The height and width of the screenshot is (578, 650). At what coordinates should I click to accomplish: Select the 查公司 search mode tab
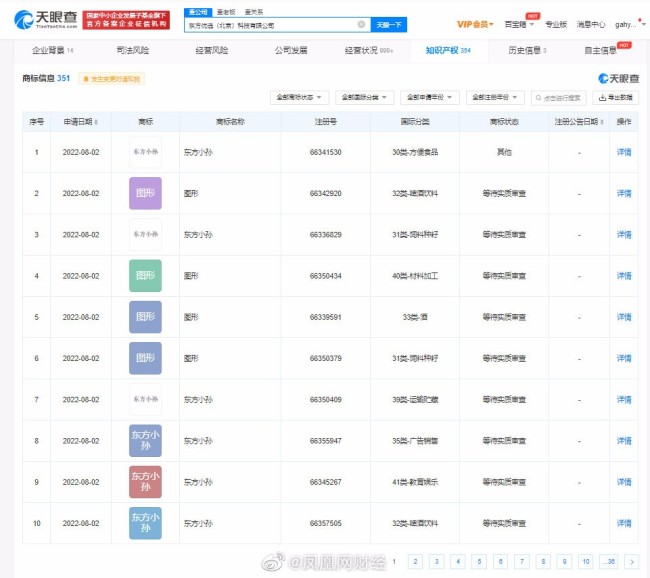(x=198, y=12)
